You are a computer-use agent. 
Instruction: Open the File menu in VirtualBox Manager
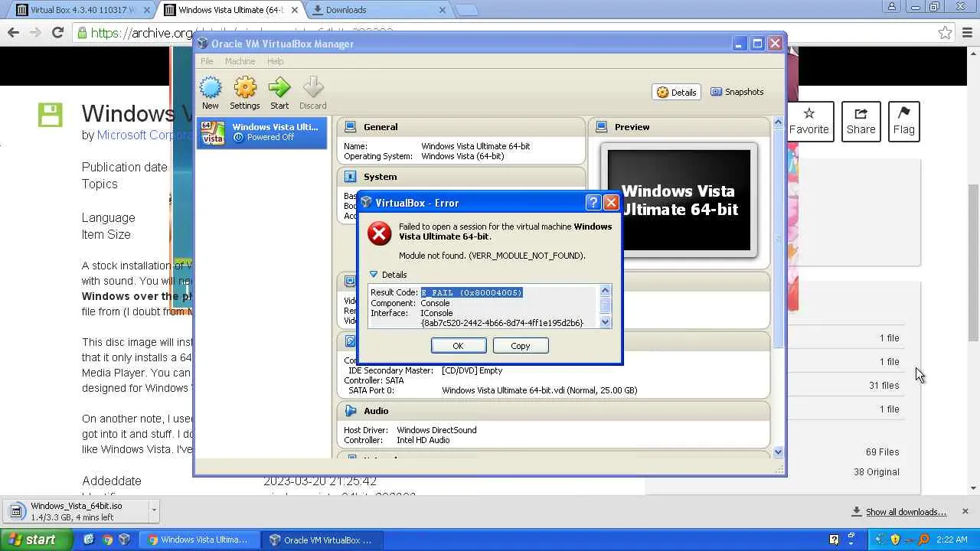[x=207, y=61]
